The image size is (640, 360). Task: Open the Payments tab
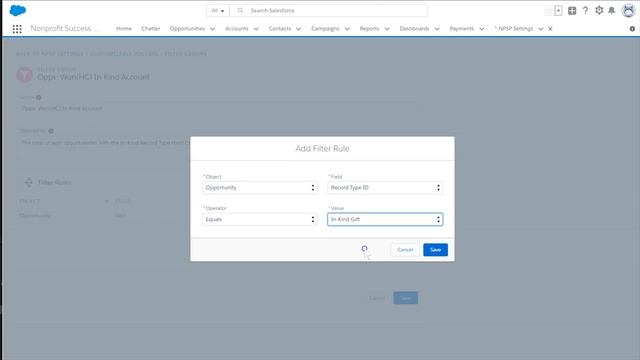tap(462, 29)
